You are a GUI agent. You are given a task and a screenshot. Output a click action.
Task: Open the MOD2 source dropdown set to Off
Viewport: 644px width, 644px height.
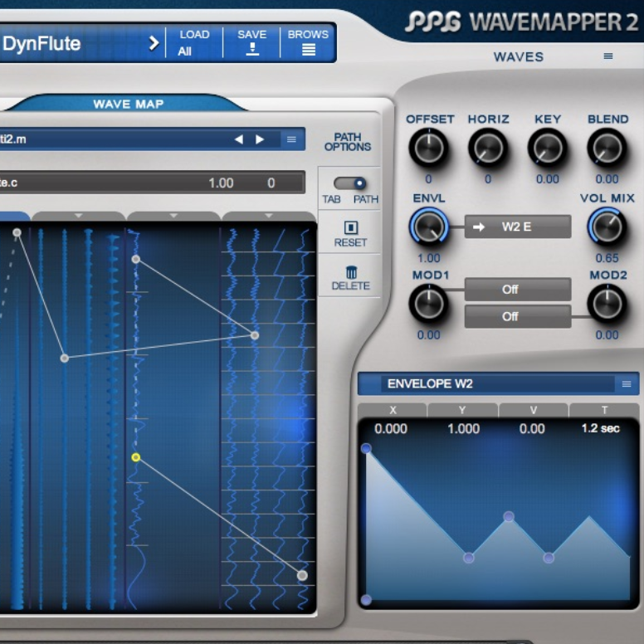point(518,316)
